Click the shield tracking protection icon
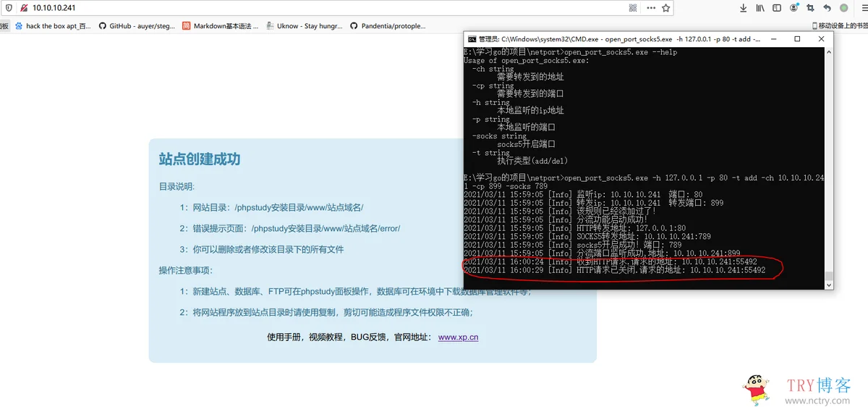The image size is (868, 407). [x=9, y=8]
